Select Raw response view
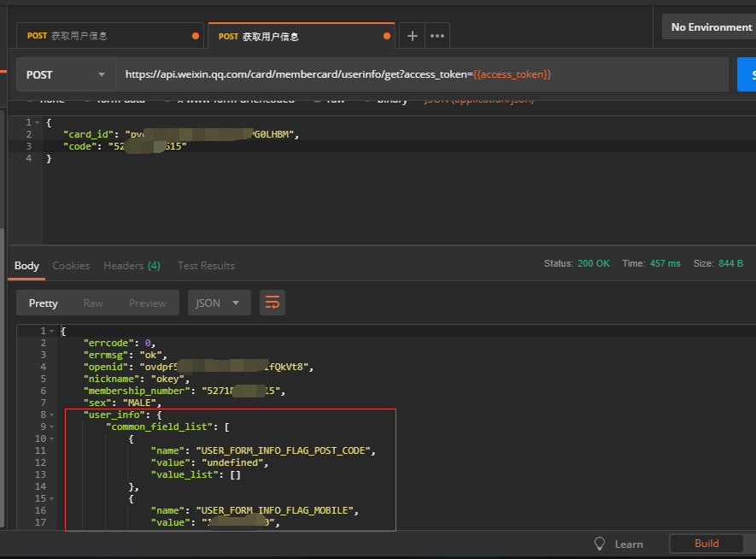 pyautogui.click(x=93, y=303)
